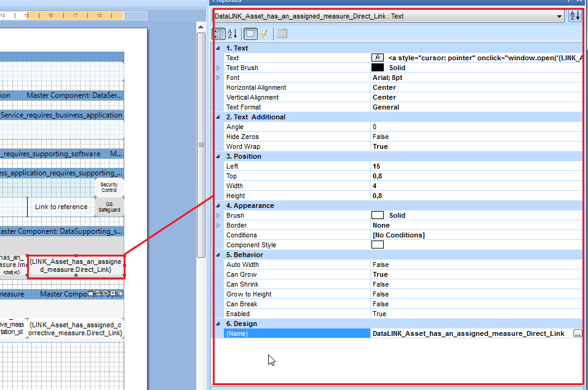Click the Enabled True value
This screenshot has width=588, height=390.
pos(379,314)
